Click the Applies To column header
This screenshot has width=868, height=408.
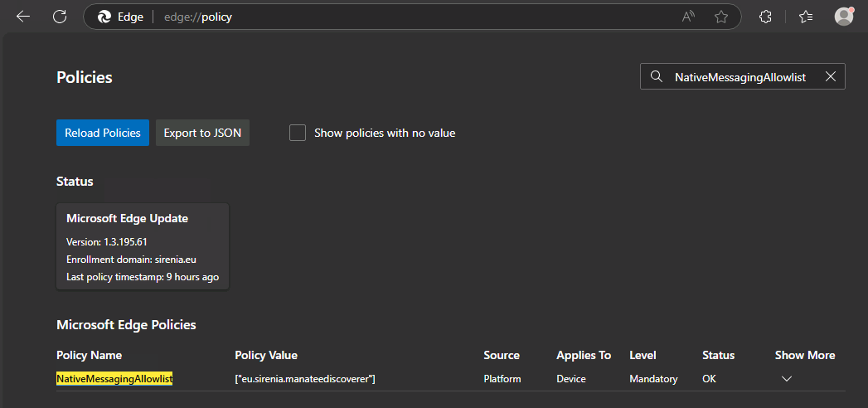point(584,356)
